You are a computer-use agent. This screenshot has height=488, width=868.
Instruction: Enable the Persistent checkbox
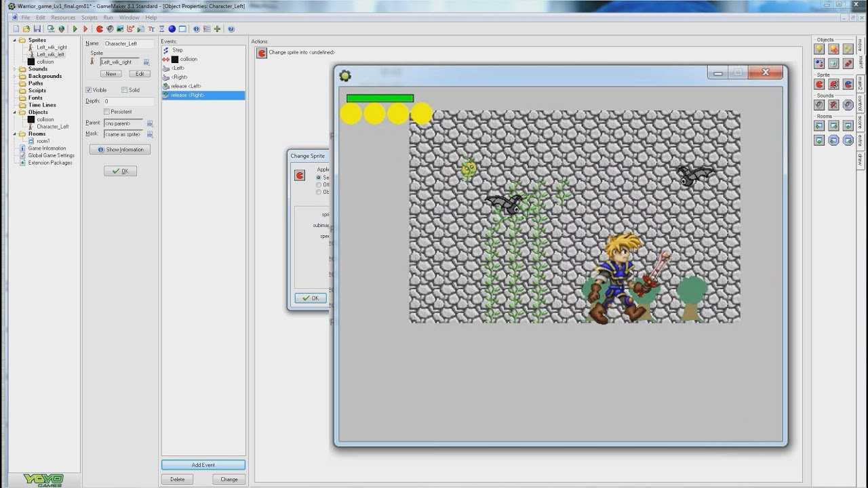pyautogui.click(x=106, y=111)
